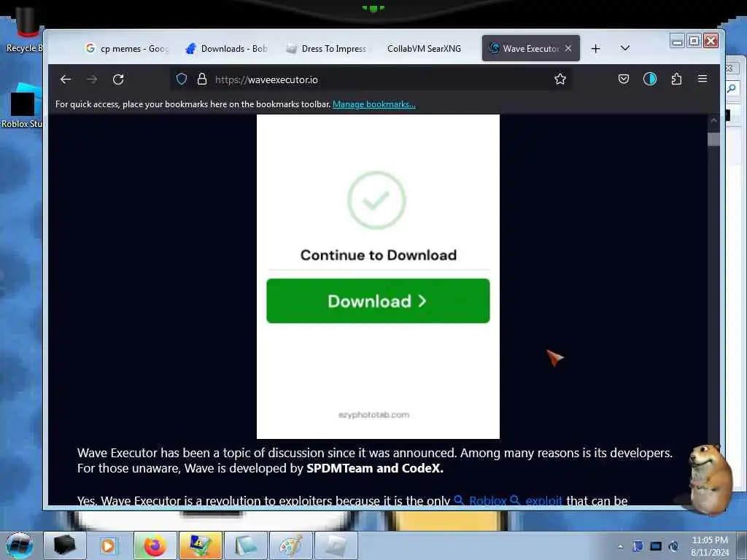Open the Notepad taskbar icon
Viewport: 747px width, 560px height.
pyautogui.click(x=245, y=545)
